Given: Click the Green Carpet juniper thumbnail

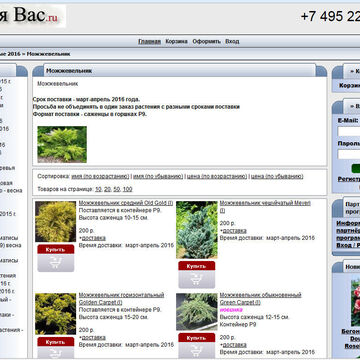Looking at the screenshot, I should [x=197, y=312].
